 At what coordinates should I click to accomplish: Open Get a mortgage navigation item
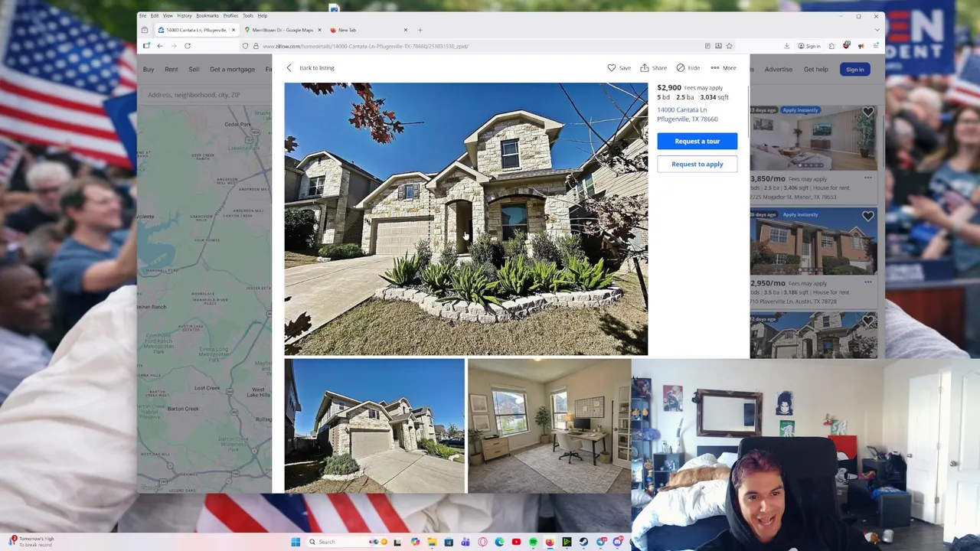tap(232, 70)
